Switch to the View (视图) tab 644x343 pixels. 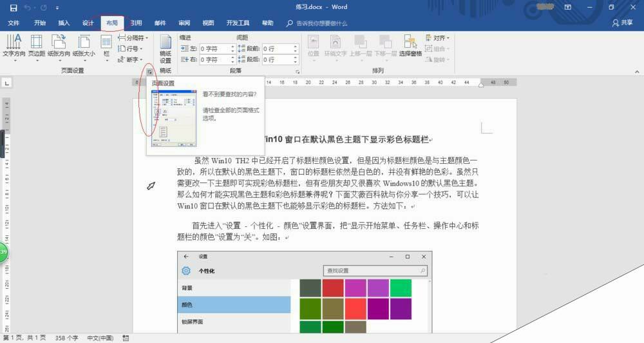[x=208, y=23]
